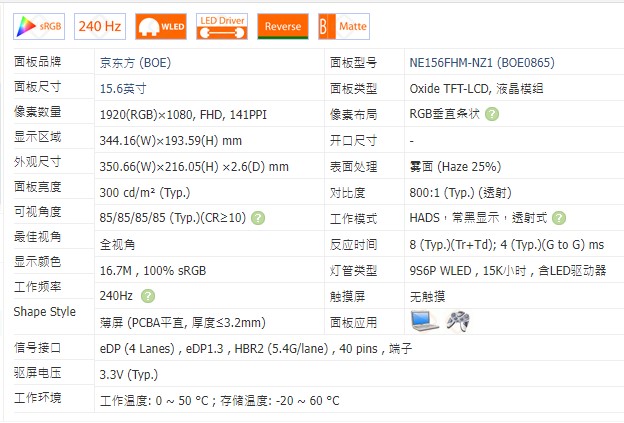Click the 表面处理 row label
The height and width of the screenshot is (423, 624).
coord(353,166)
